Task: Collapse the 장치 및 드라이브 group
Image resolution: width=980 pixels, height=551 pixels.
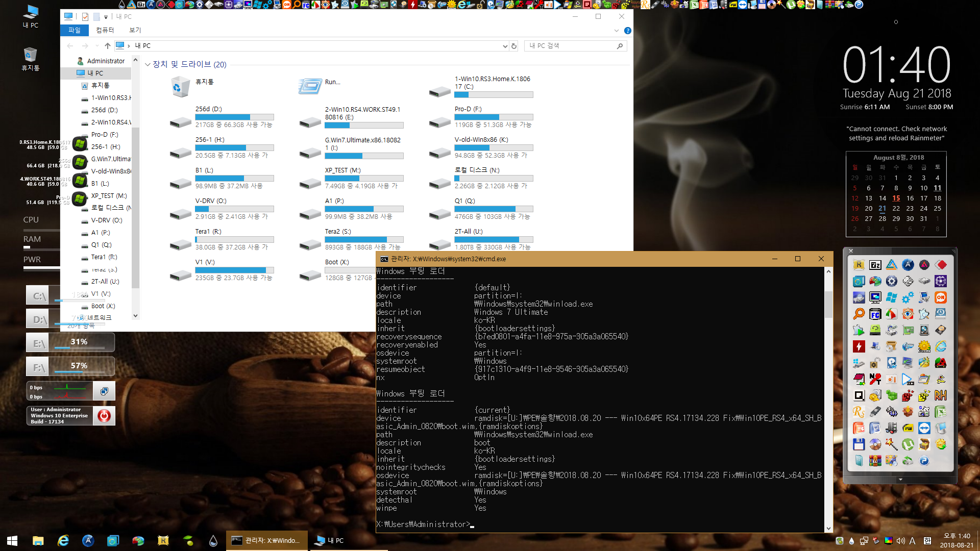Action: coord(148,64)
